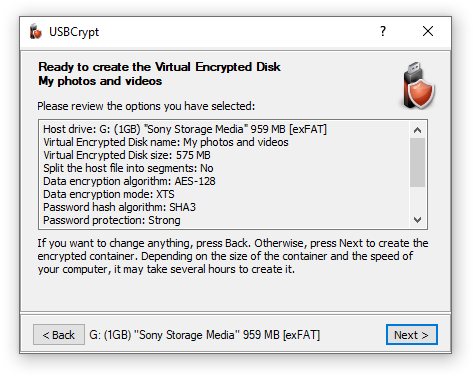Click the drive label text beside Back button

[205, 335]
